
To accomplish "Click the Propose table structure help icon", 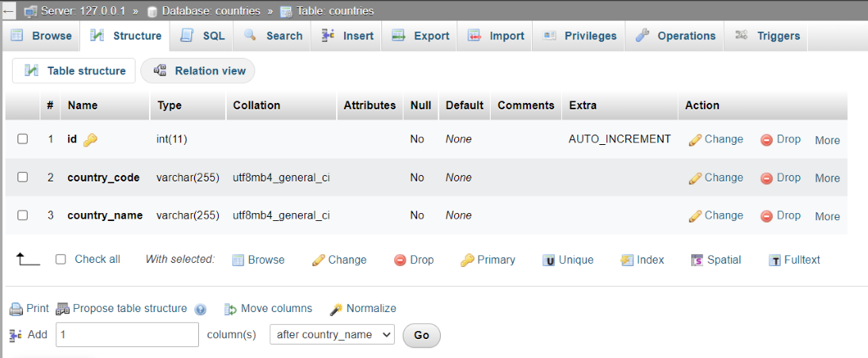I will [x=201, y=310].
